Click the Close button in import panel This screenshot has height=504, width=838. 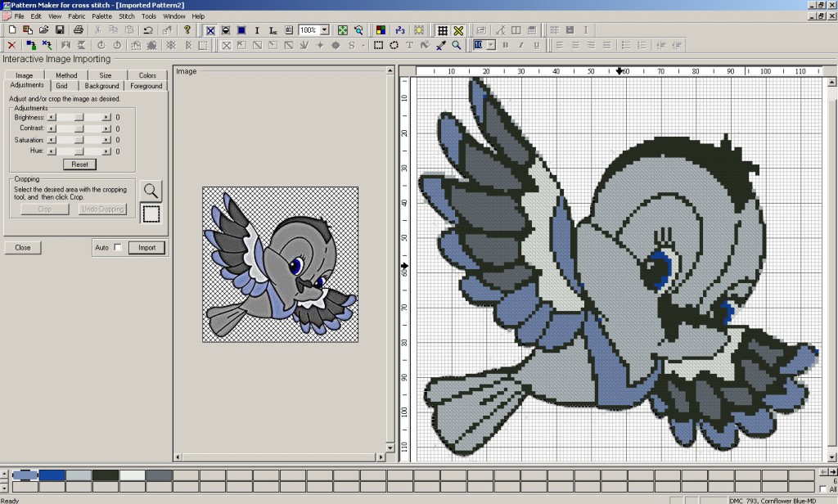click(22, 247)
